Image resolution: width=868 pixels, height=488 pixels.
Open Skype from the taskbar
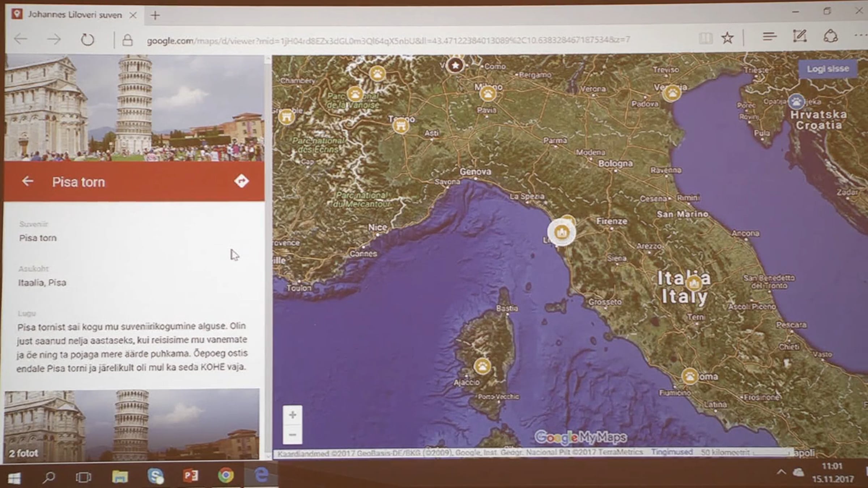point(156,476)
